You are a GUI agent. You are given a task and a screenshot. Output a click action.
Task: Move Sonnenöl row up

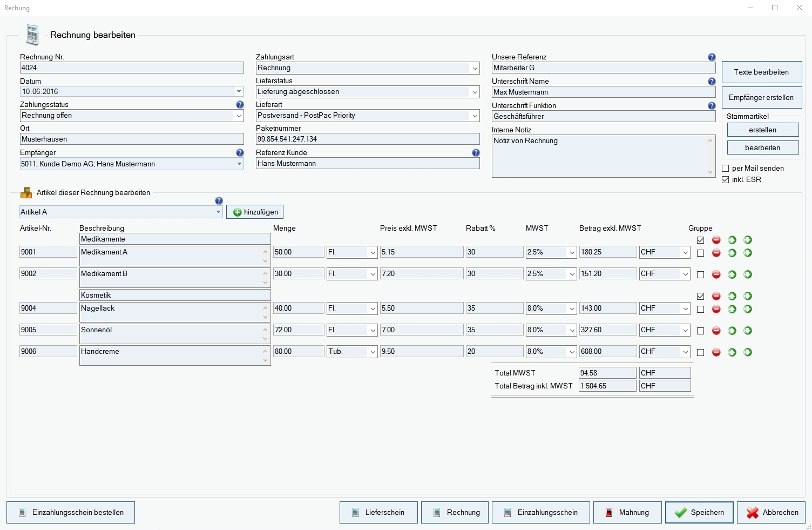pyautogui.click(x=732, y=331)
